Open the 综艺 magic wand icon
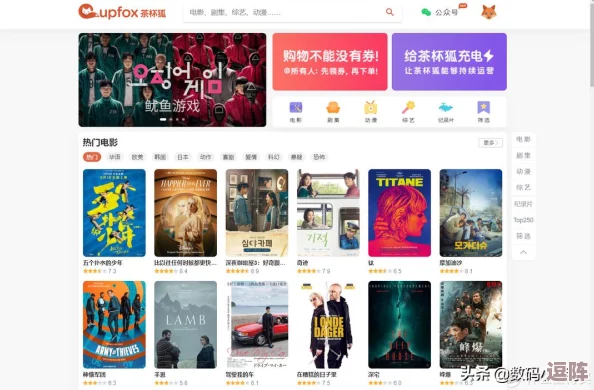Screen dimensions: 594x390 coord(408,108)
